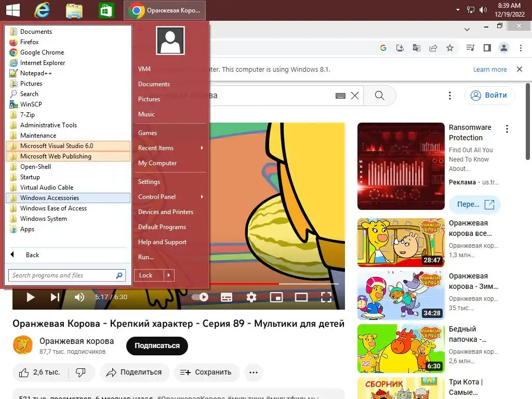Open the Windows Start button
Viewport: 532px width, 399px height.
[13, 10]
